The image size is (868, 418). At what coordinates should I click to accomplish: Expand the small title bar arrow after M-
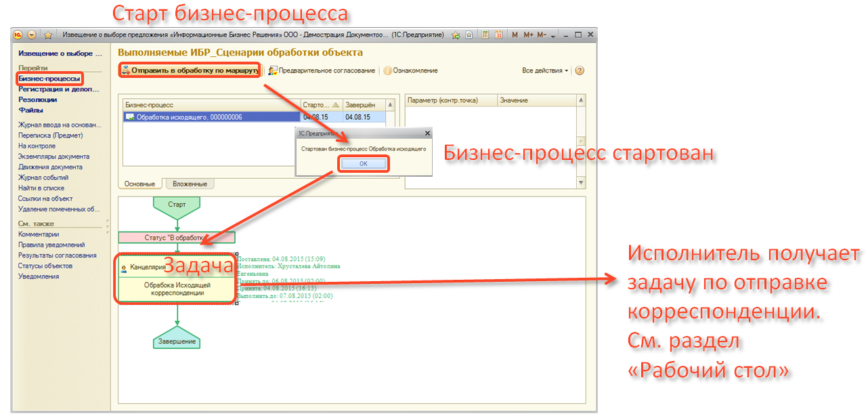pos(553,36)
